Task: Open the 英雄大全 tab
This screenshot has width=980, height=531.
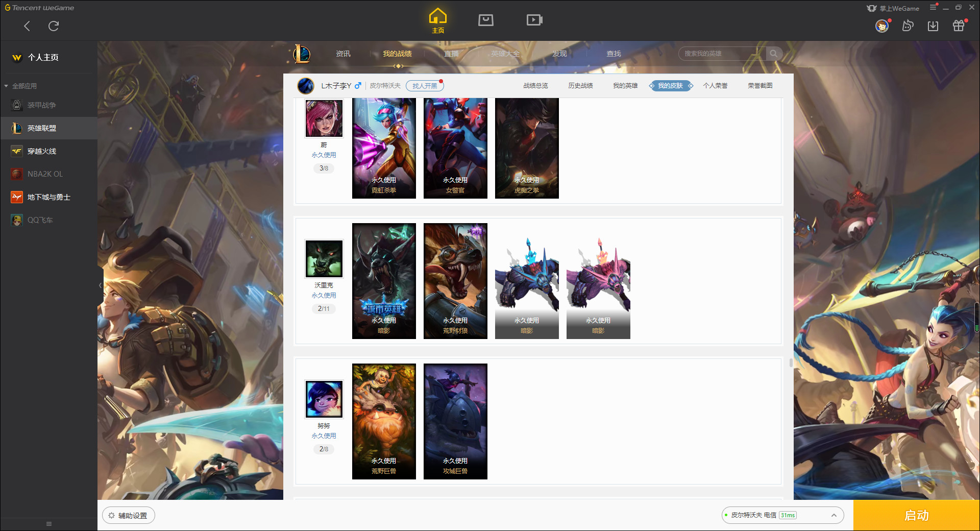Action: tap(505, 54)
